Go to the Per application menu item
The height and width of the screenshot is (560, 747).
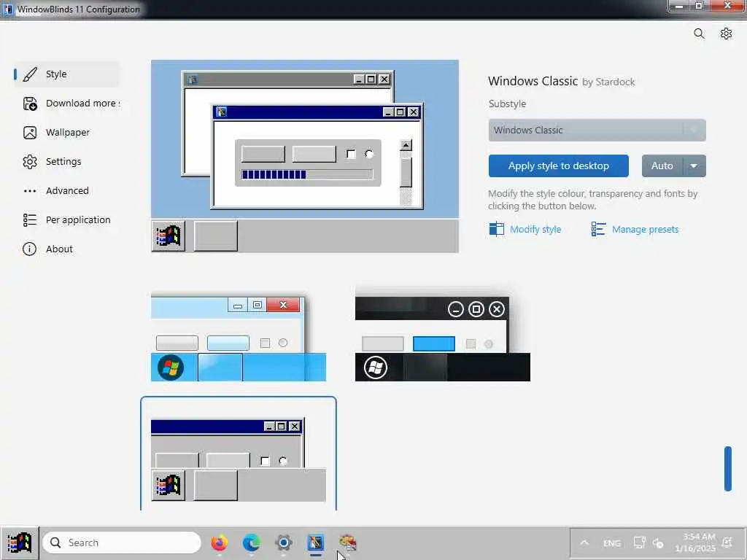click(66, 220)
